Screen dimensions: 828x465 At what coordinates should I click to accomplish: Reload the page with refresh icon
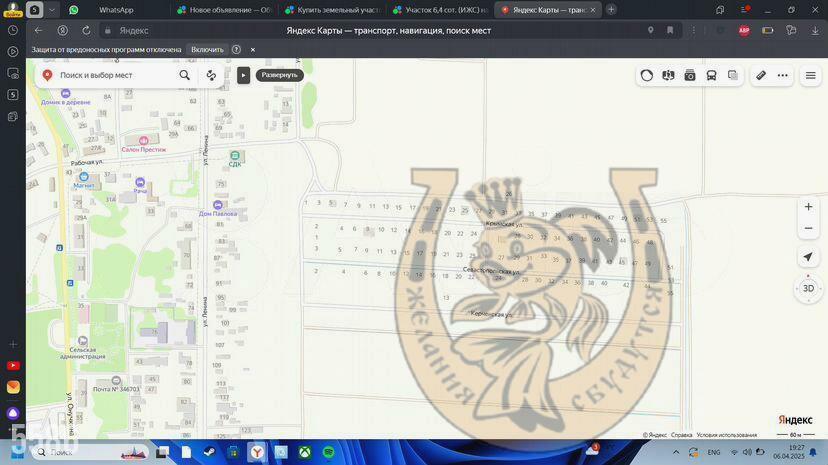click(86, 31)
